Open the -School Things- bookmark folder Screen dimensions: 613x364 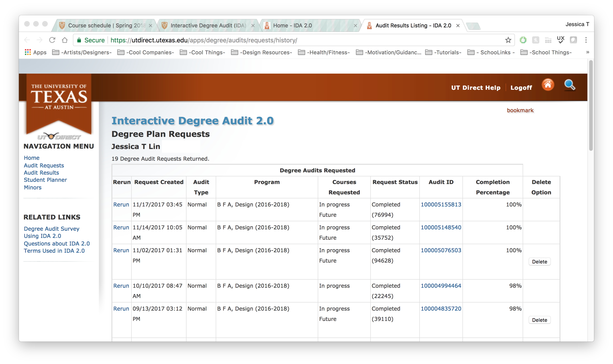click(x=546, y=52)
